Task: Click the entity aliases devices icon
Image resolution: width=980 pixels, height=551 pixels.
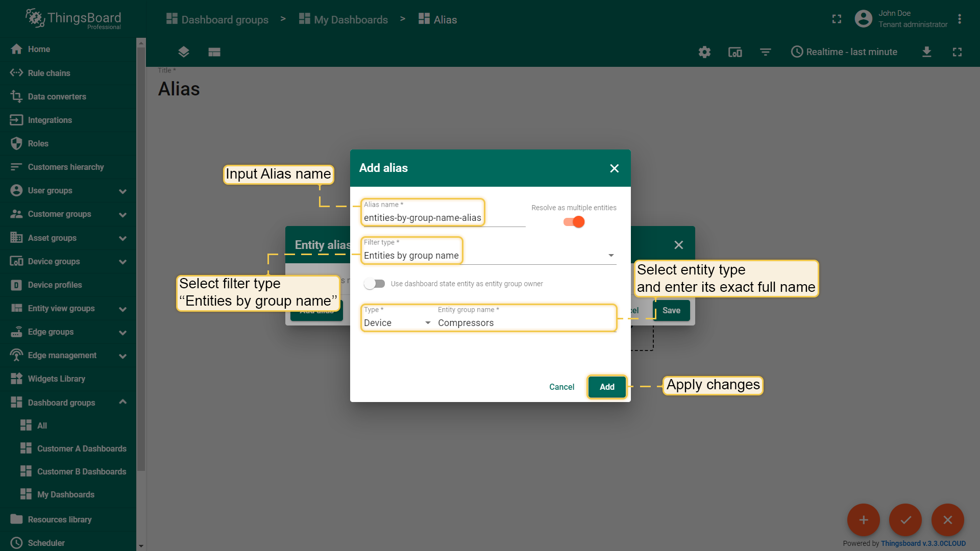Action: coord(735,52)
